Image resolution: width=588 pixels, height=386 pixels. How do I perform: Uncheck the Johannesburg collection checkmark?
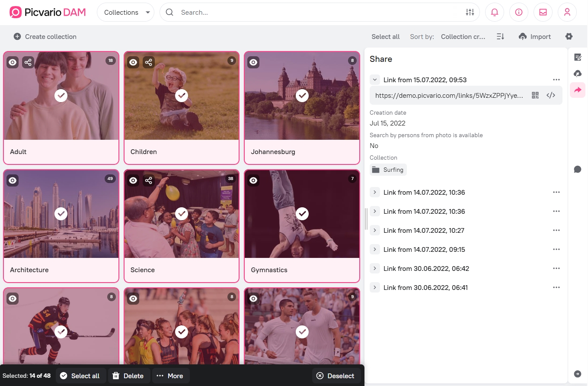pos(302,96)
